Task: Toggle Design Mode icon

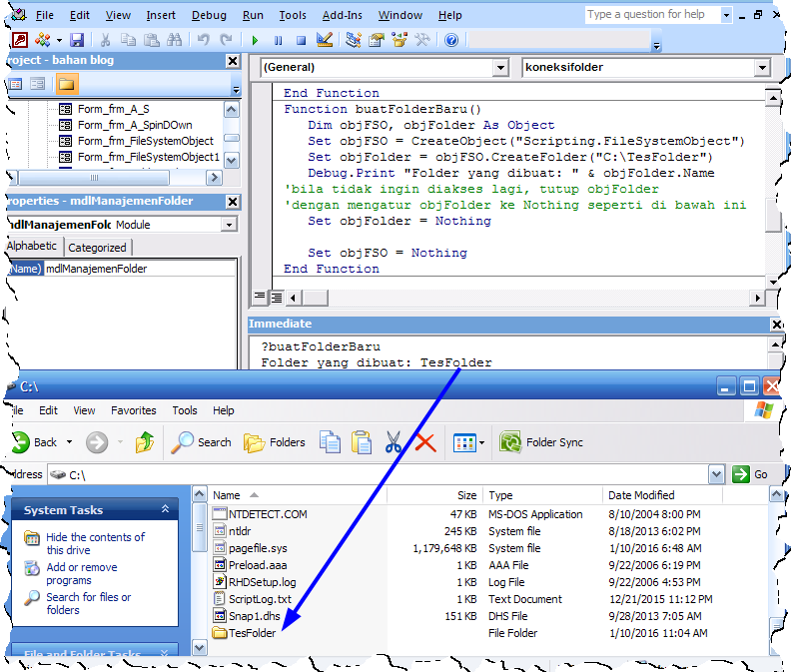Action: click(x=325, y=40)
